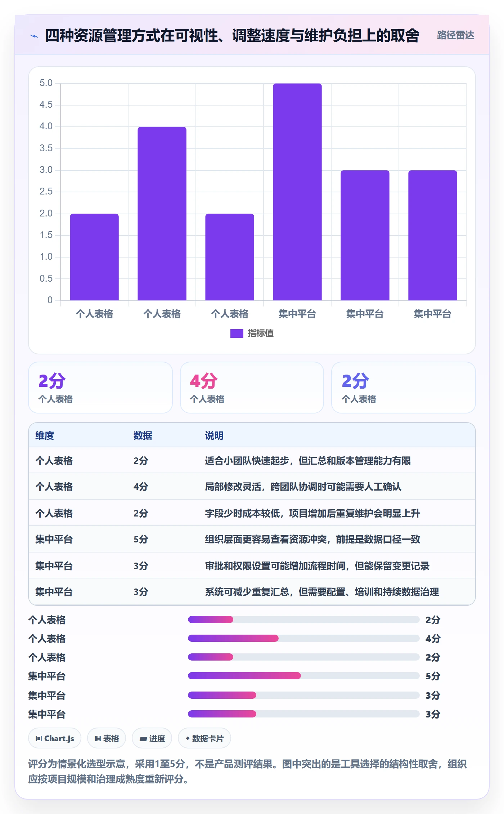Select the 数据卡片 tag
The width and height of the screenshot is (504, 814).
pyautogui.click(x=204, y=738)
